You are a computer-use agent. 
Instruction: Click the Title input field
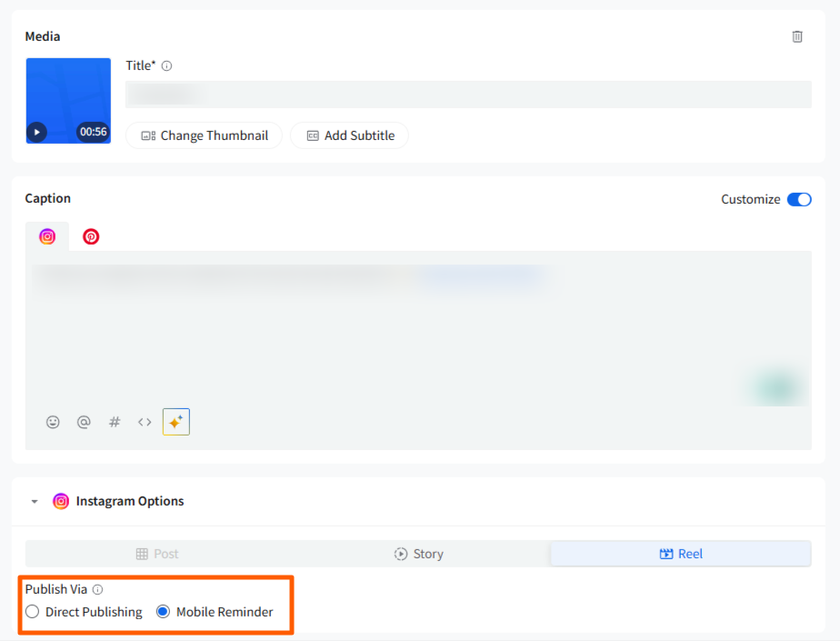(x=468, y=95)
